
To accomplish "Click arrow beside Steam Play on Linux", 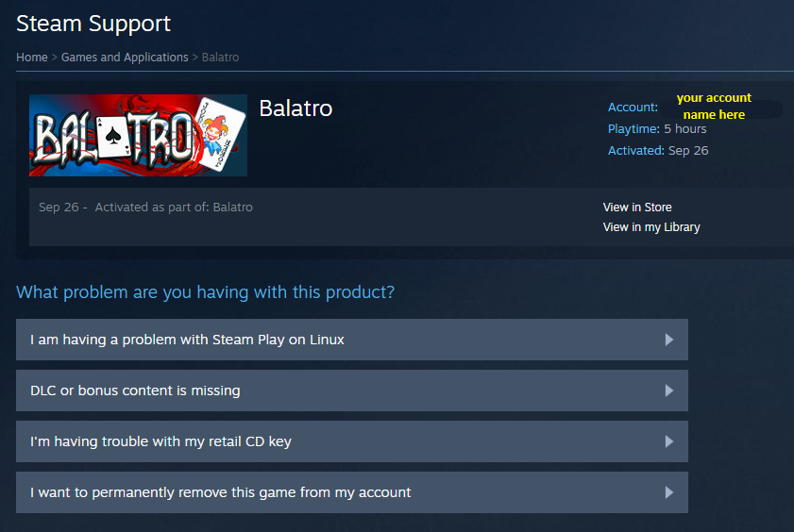I will (668, 340).
